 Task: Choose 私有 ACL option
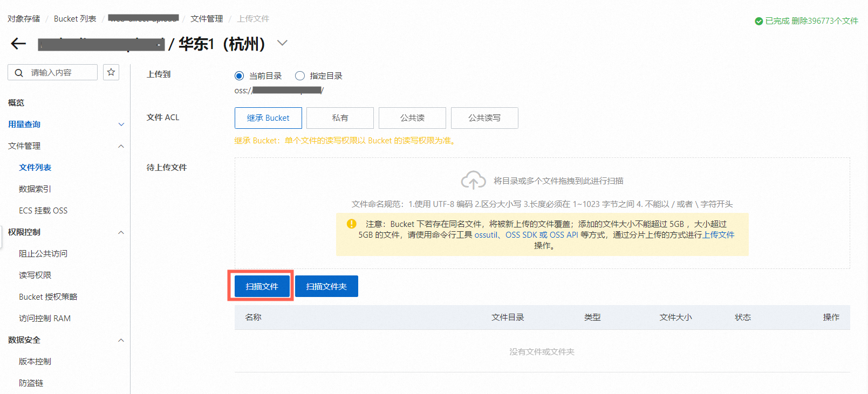pyautogui.click(x=340, y=118)
